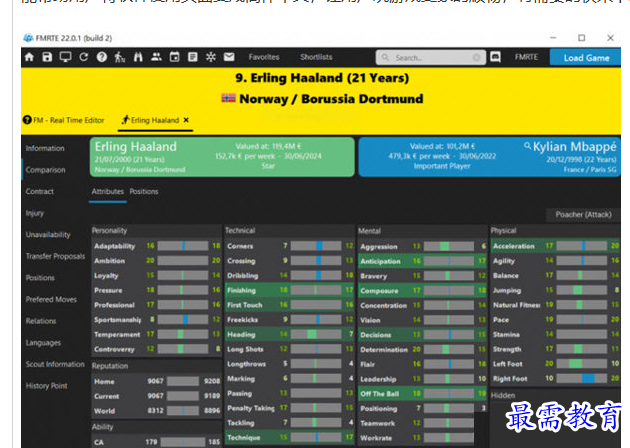This screenshot has width=630, height=448.
Task: Select Comparison in the left sidebar
Action: coord(45,170)
